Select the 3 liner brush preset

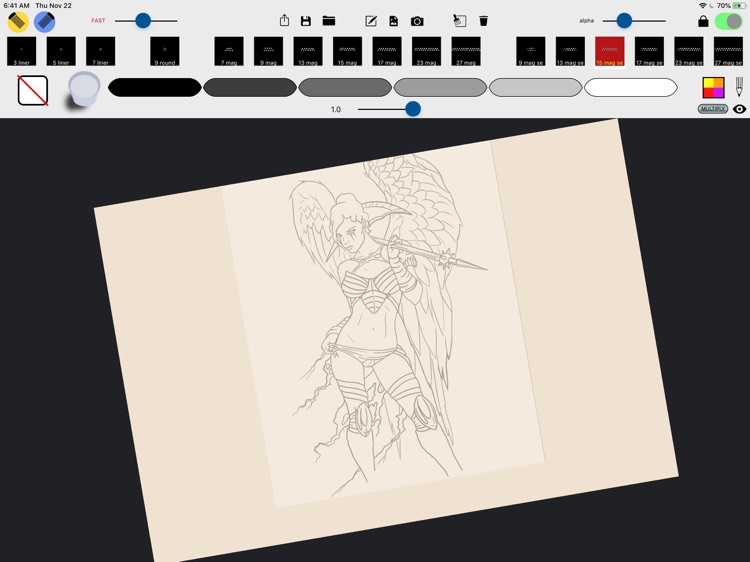click(x=21, y=51)
